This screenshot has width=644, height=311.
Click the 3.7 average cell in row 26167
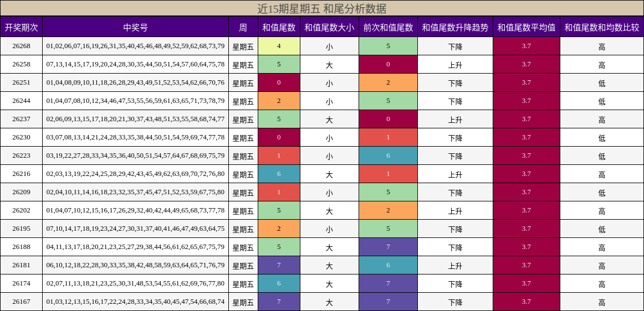[527, 302]
